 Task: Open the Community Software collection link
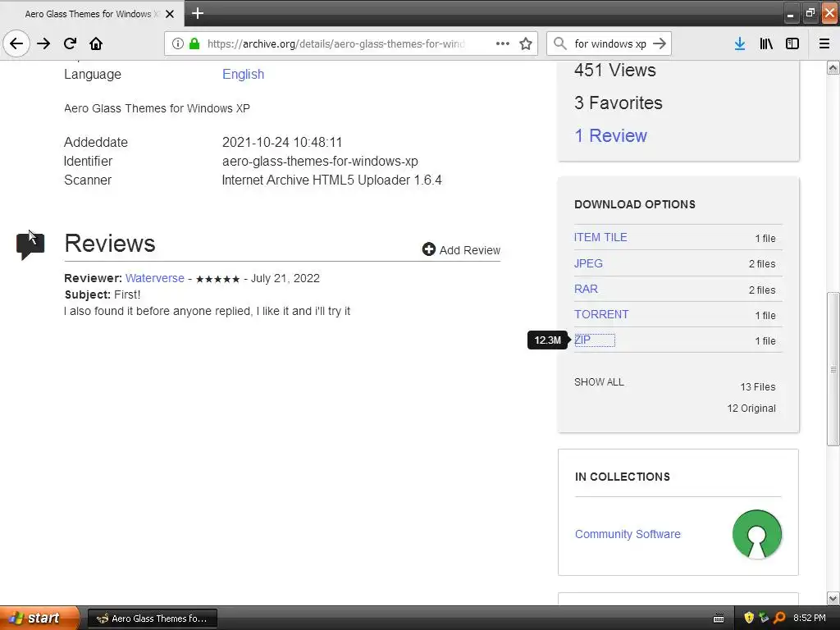[628, 534]
